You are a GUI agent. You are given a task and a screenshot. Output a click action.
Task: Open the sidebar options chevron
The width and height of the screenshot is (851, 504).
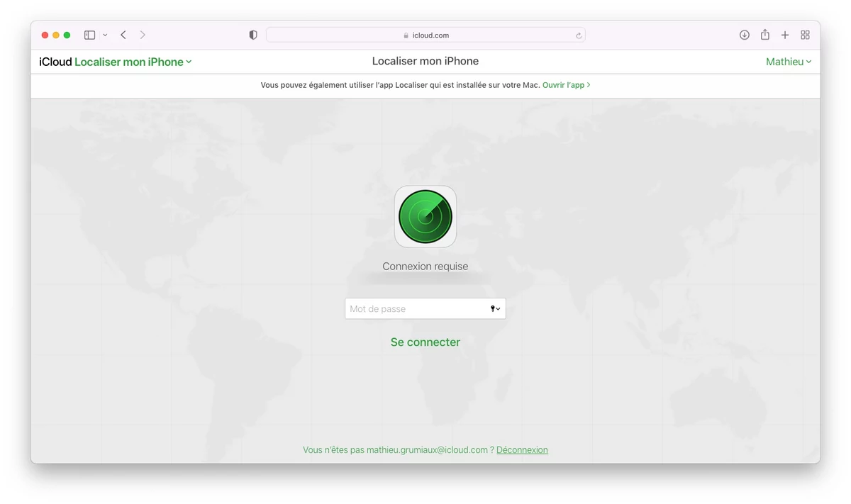pyautogui.click(x=105, y=35)
